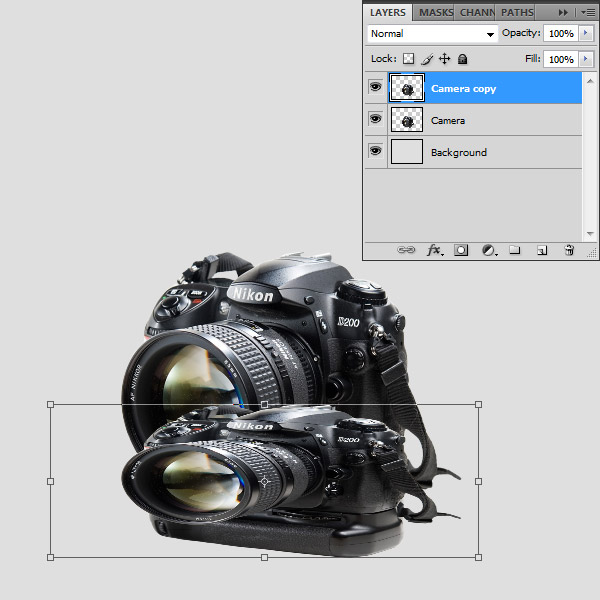Click the top-right transform handle
The height and width of the screenshot is (600, 600).
pyautogui.click(x=478, y=404)
